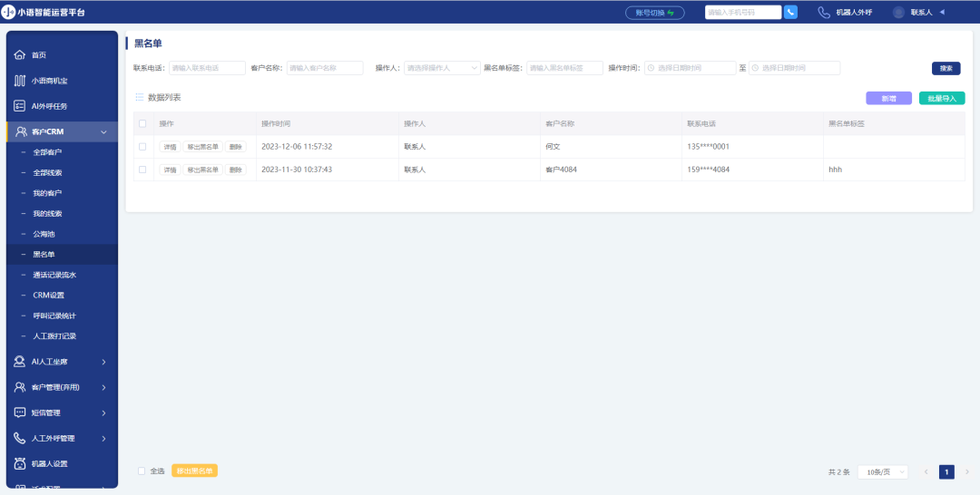Expand the 人工外呼管理 chevron
This screenshot has width=980, height=495.
(x=103, y=439)
